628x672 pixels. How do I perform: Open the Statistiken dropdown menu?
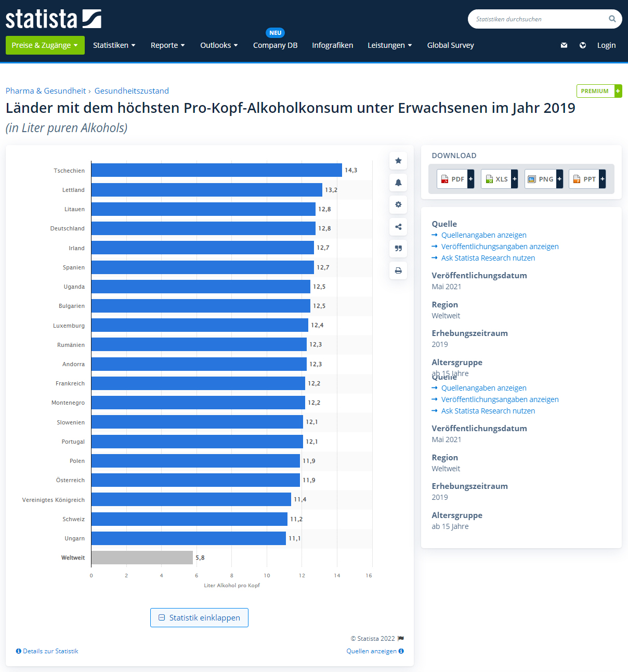pyautogui.click(x=114, y=45)
